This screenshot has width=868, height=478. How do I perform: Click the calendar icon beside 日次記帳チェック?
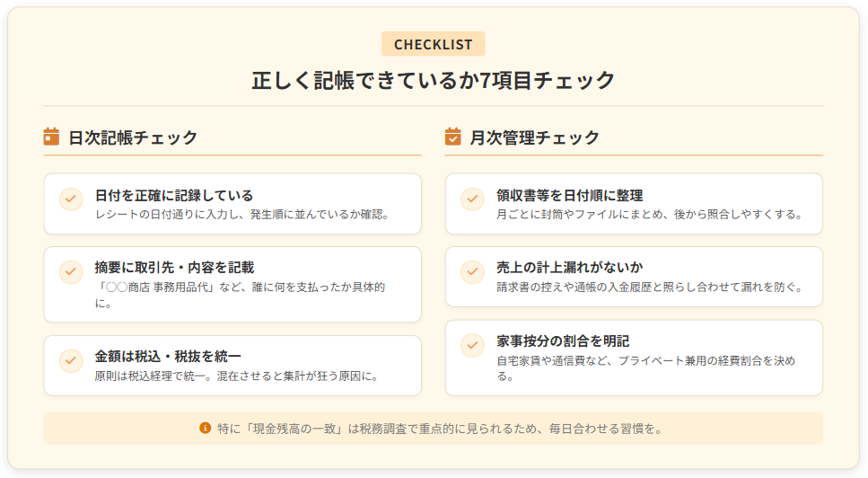[x=51, y=137]
